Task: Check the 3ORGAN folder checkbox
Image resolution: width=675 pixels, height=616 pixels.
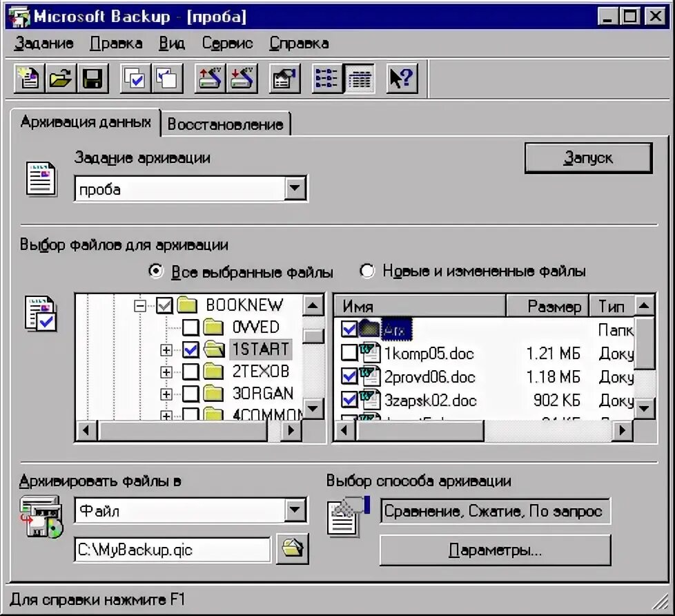Action: (190, 394)
